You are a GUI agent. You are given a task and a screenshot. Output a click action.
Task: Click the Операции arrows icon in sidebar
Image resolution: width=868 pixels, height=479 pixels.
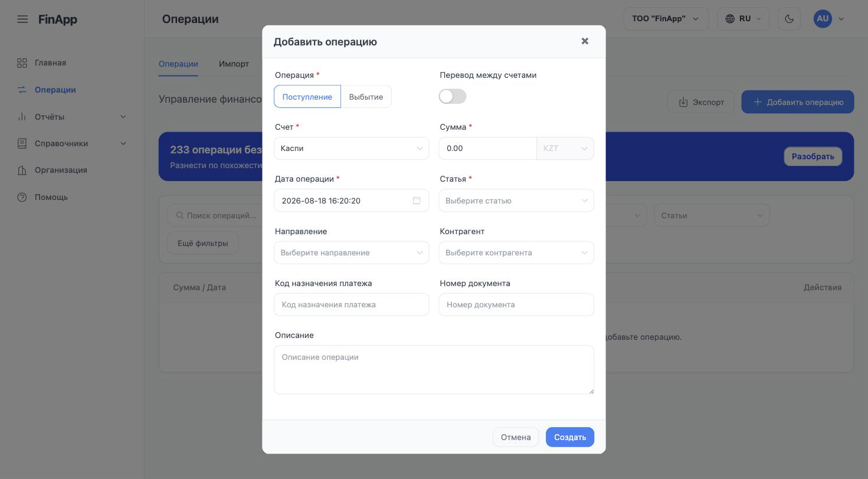point(22,90)
